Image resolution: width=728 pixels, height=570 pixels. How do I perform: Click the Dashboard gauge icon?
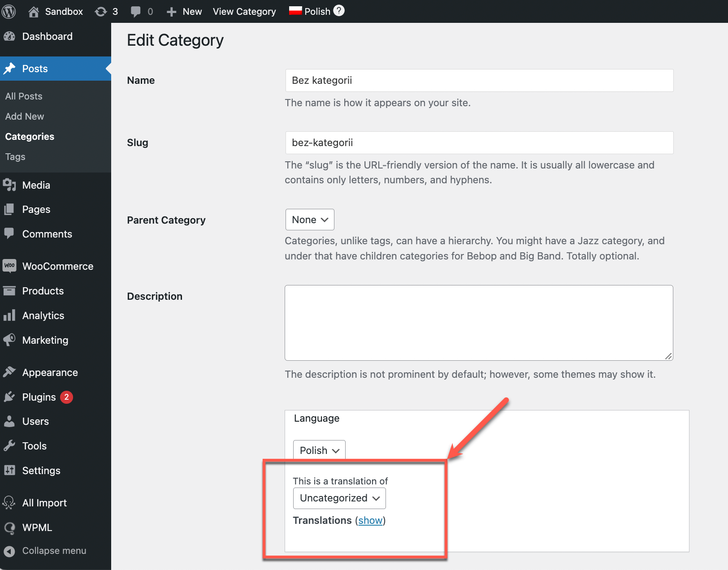pyautogui.click(x=9, y=36)
